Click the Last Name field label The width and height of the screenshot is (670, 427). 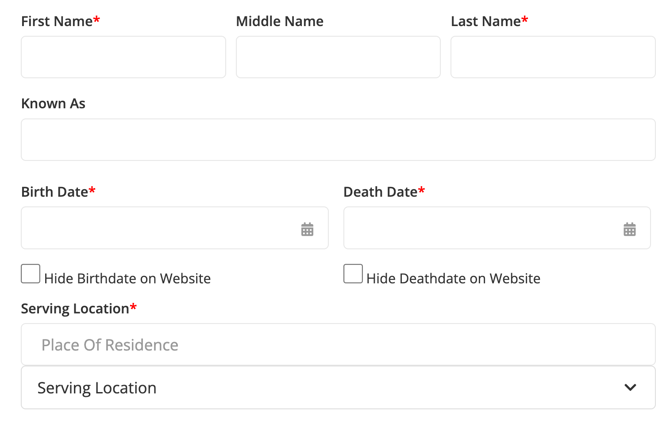(x=485, y=21)
